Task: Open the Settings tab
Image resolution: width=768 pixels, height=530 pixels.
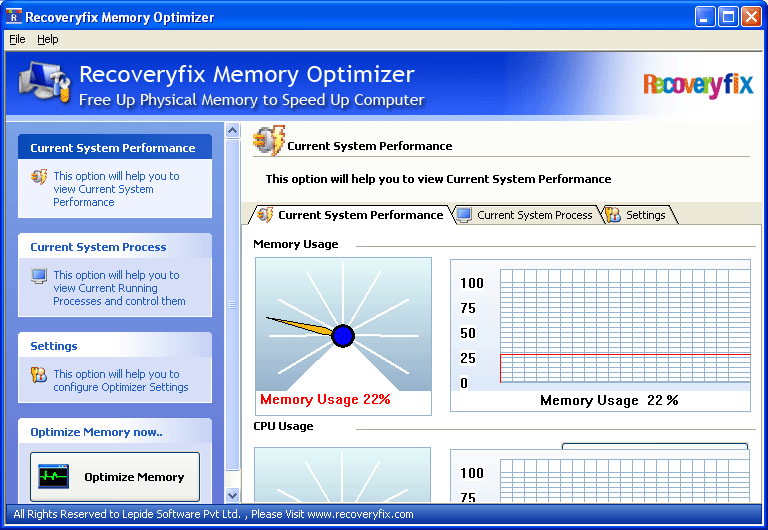Action: point(639,215)
